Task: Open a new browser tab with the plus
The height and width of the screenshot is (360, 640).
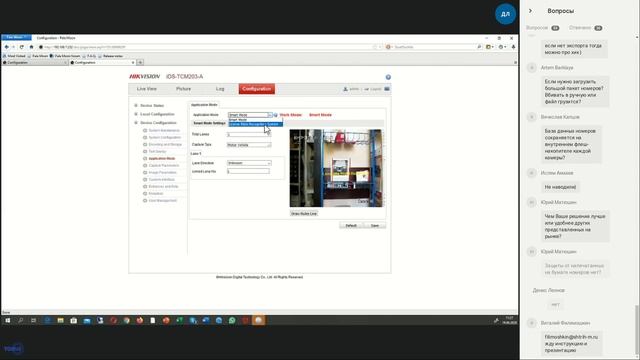Action: tap(140, 62)
